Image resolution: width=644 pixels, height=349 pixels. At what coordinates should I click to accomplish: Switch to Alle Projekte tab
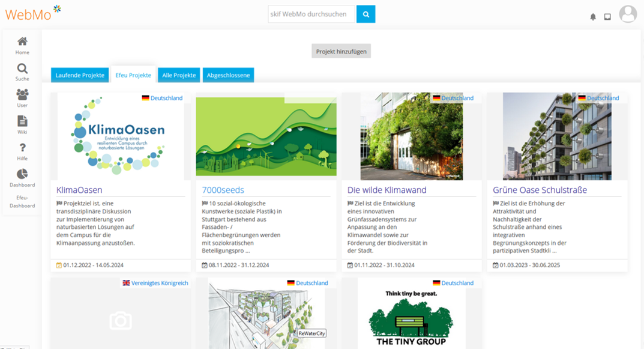(x=179, y=75)
